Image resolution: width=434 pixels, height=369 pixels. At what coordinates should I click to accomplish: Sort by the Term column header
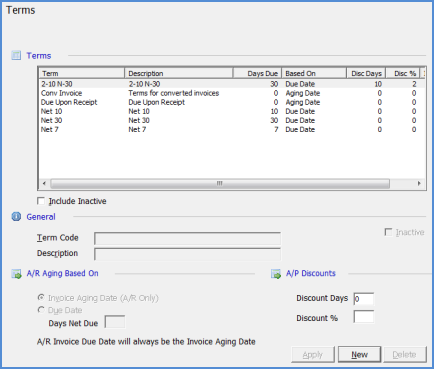coord(82,73)
